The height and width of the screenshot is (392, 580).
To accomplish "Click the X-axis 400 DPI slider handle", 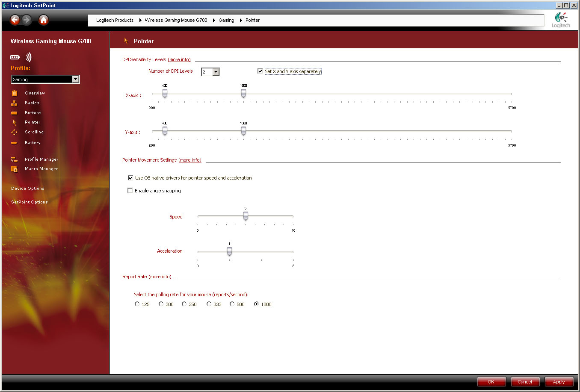I will click(165, 94).
